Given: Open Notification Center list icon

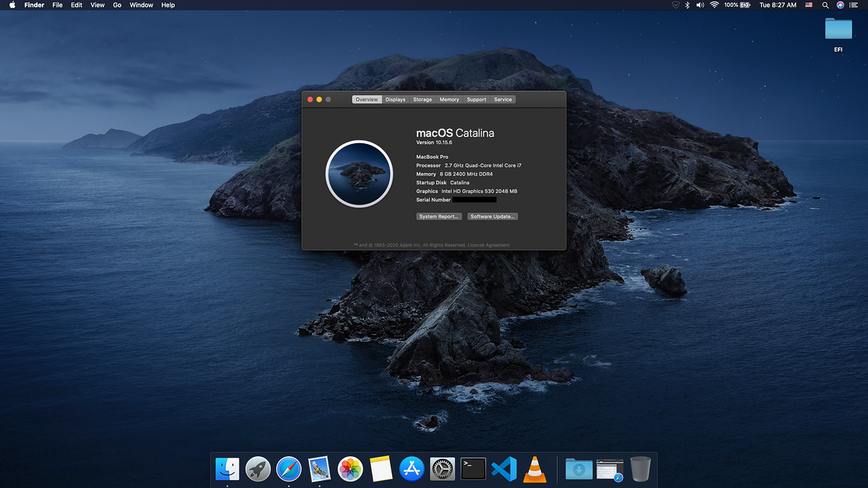Looking at the screenshot, I should tap(854, 5).
